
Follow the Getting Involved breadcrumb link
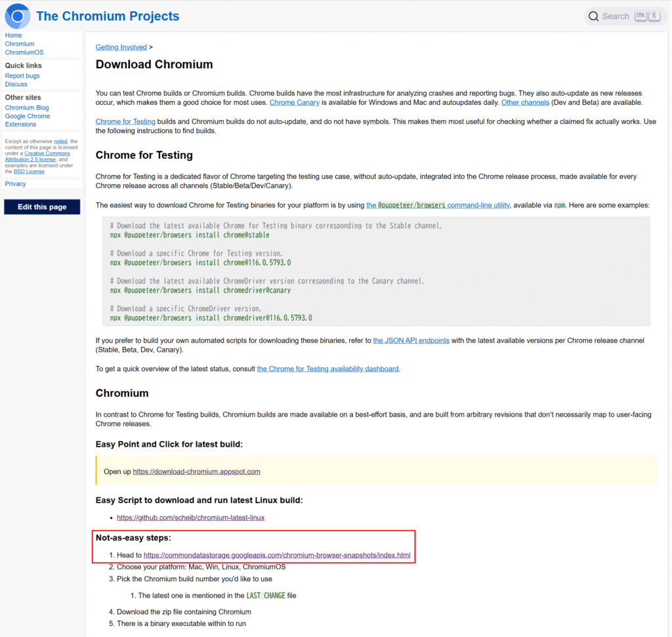pos(121,47)
